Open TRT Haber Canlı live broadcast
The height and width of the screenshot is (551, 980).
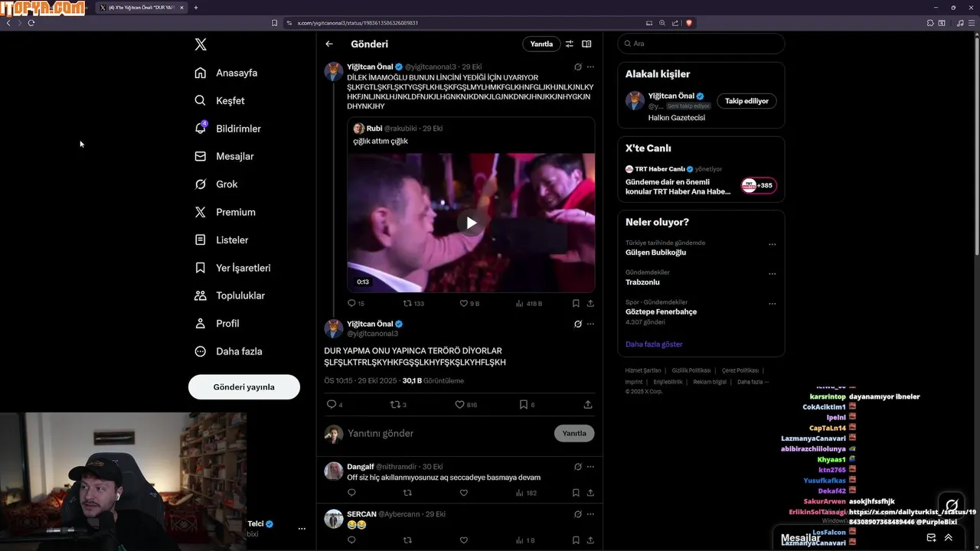coord(701,181)
